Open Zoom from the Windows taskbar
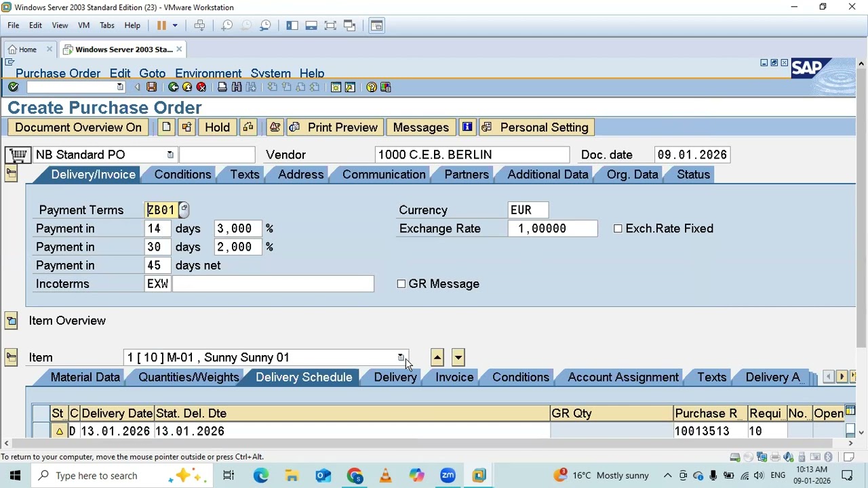This screenshot has height=488, width=868. [x=448, y=476]
